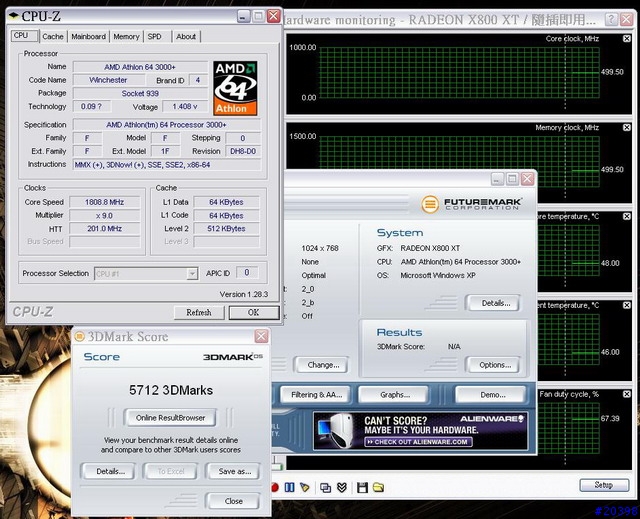Click the Package field Socket 939
Viewport: 640px width, 519px height.
[x=140, y=93]
